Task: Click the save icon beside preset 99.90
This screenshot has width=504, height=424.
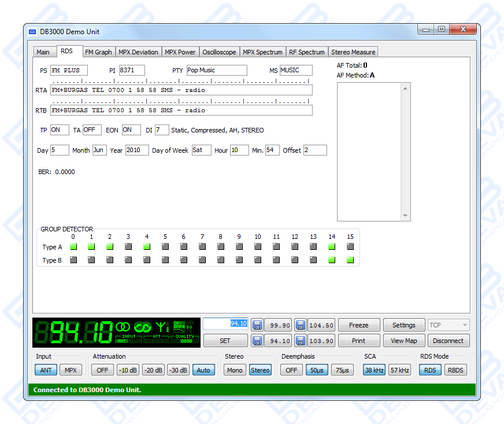Action: tap(257, 325)
